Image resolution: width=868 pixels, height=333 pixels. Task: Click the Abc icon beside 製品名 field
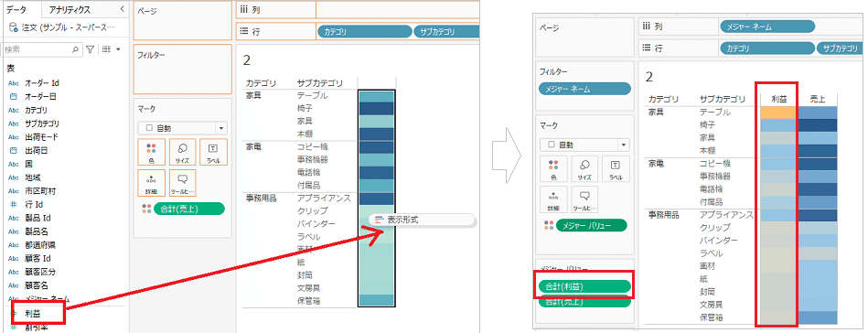[x=14, y=231]
